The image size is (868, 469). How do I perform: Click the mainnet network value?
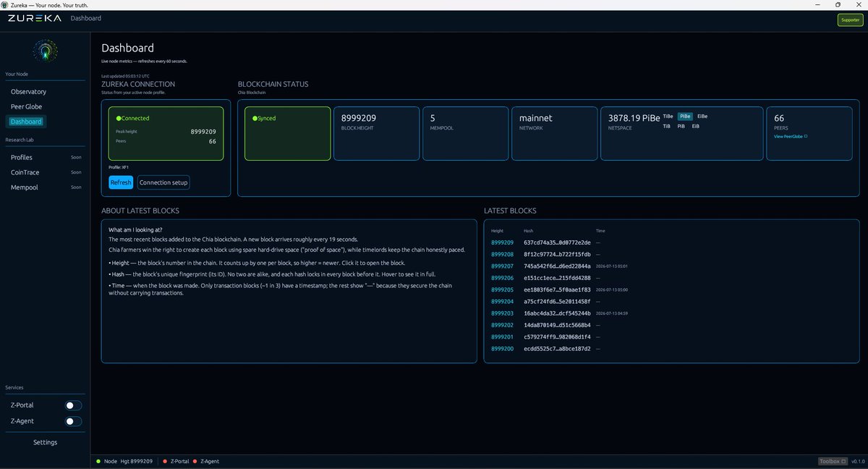pyautogui.click(x=535, y=118)
